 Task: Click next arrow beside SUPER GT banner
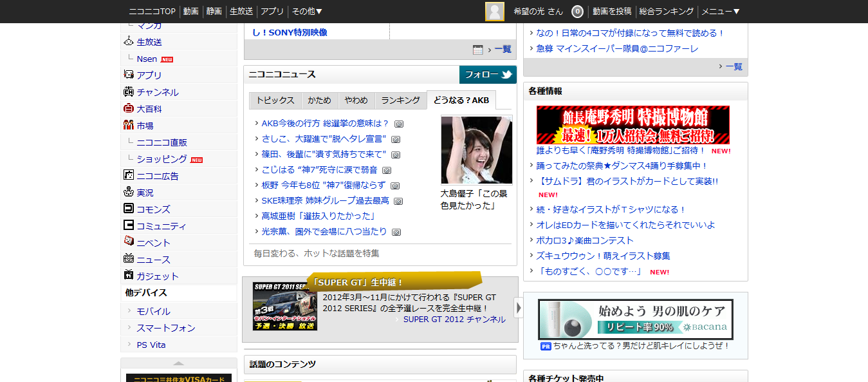tap(519, 307)
